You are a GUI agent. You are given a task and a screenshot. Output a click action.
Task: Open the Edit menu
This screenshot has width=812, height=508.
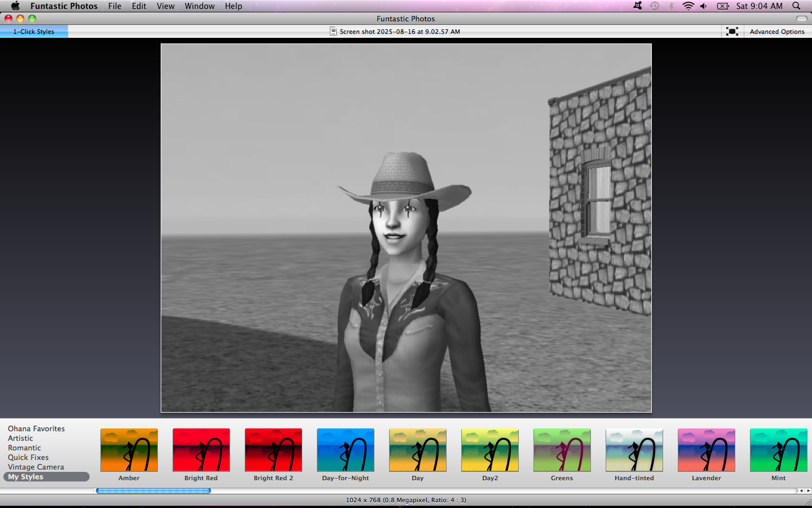pos(139,6)
